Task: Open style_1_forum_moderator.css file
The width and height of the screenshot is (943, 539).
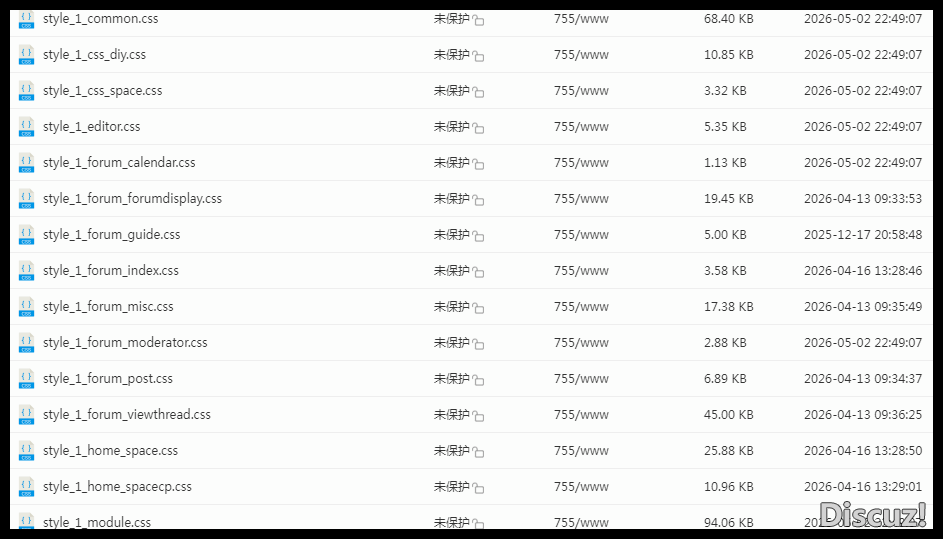Action: coord(125,343)
